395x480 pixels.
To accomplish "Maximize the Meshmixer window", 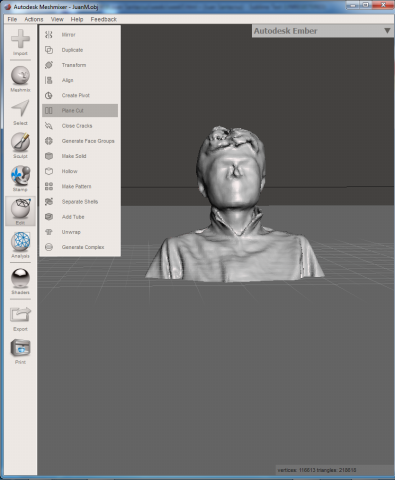I will click(366, 5).
